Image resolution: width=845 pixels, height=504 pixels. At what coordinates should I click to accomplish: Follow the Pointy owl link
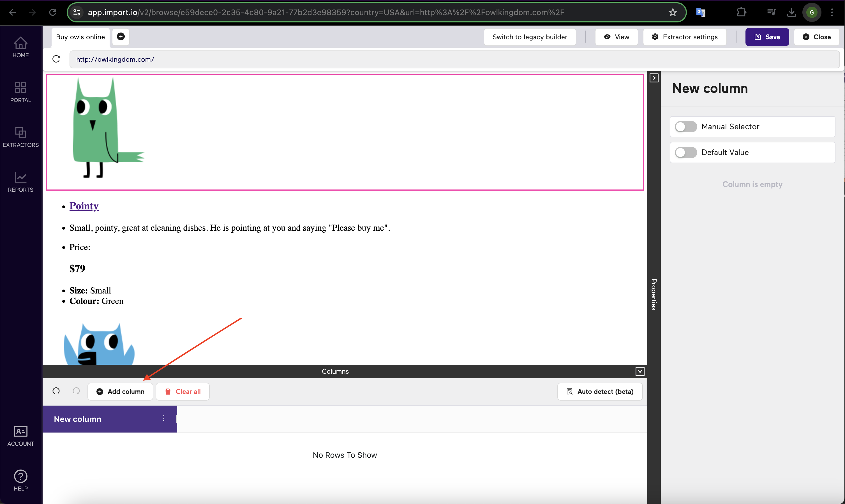click(84, 206)
